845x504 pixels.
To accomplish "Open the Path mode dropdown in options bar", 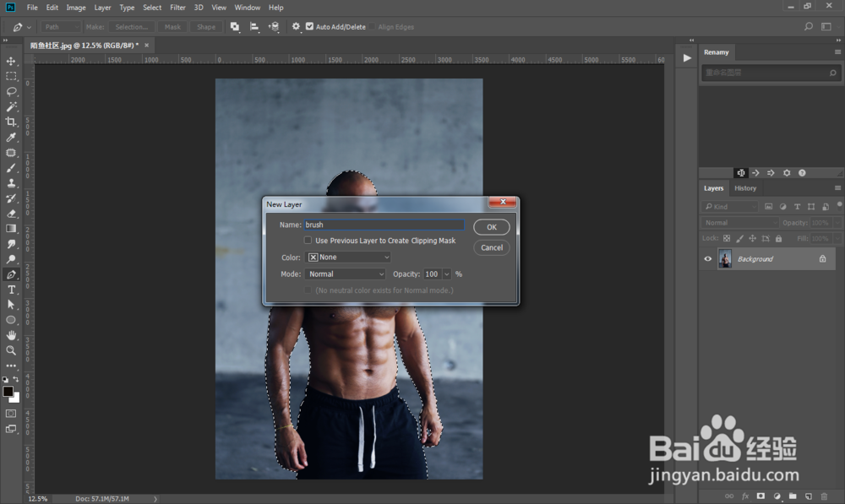I will point(60,26).
